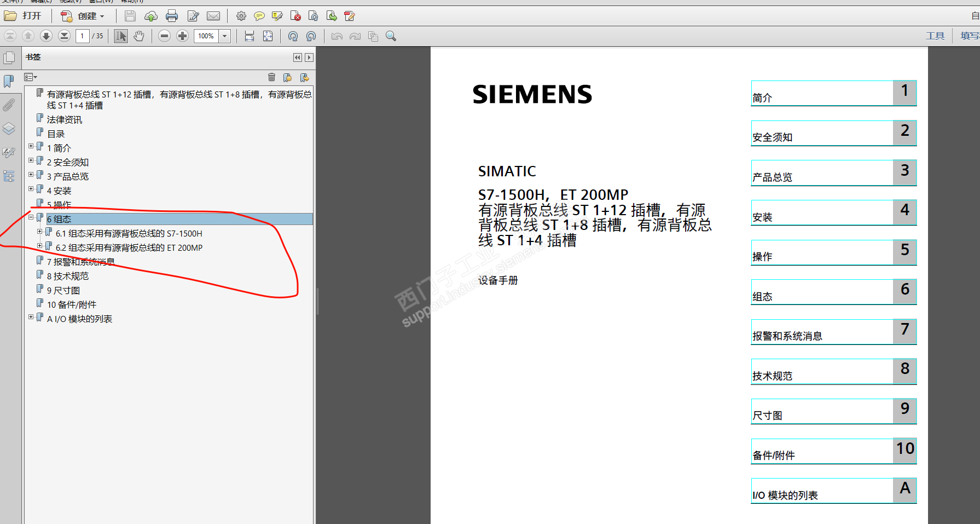
Task: Expand the A I/O 模块的列表 bookmark
Action: [x=31, y=317]
